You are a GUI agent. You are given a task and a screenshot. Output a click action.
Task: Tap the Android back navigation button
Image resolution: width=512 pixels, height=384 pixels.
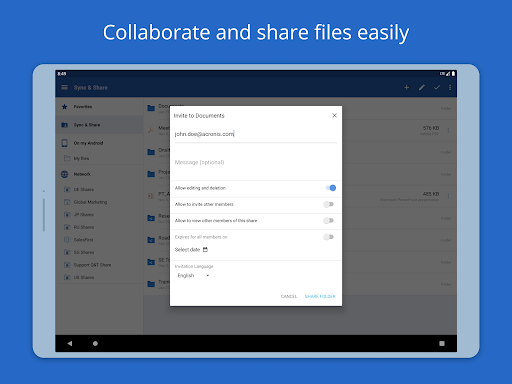(x=70, y=343)
